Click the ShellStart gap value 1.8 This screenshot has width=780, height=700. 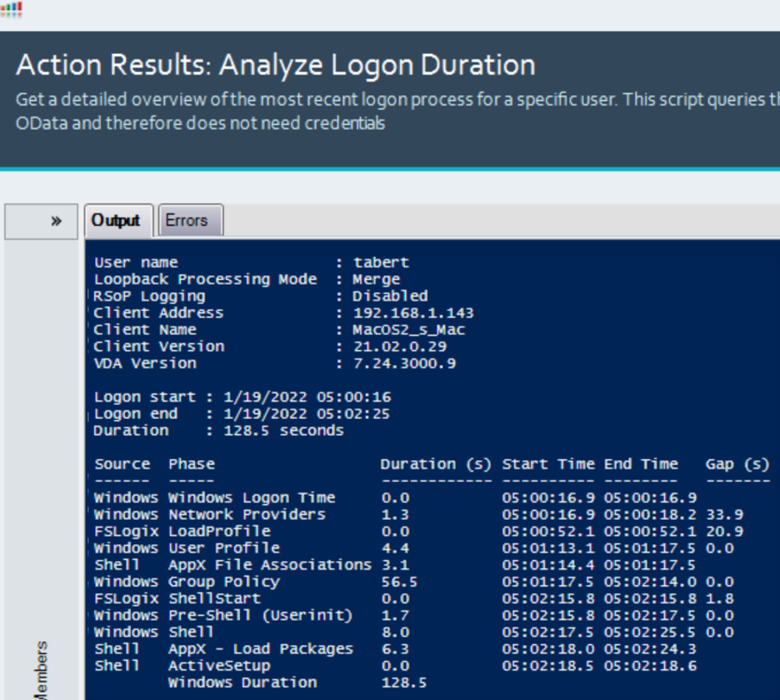720,598
